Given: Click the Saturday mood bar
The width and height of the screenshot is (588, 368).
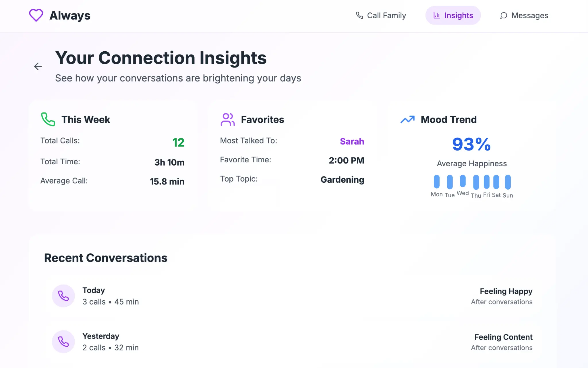Looking at the screenshot, I should [x=496, y=182].
